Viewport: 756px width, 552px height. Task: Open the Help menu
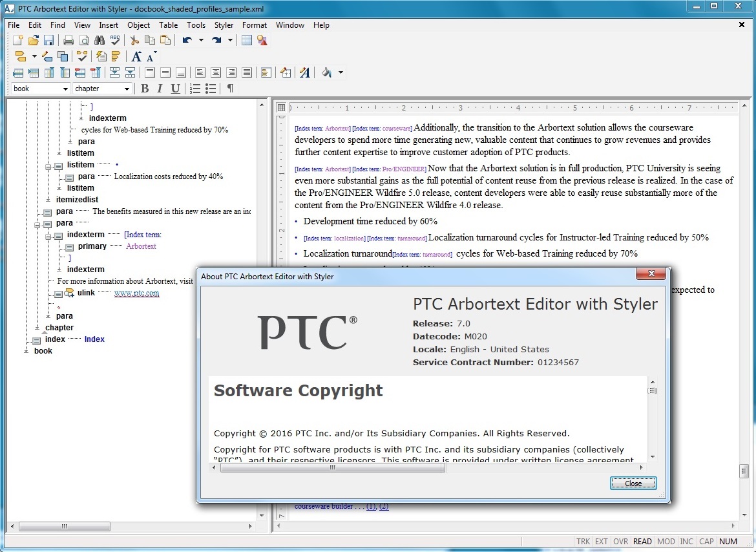(321, 25)
